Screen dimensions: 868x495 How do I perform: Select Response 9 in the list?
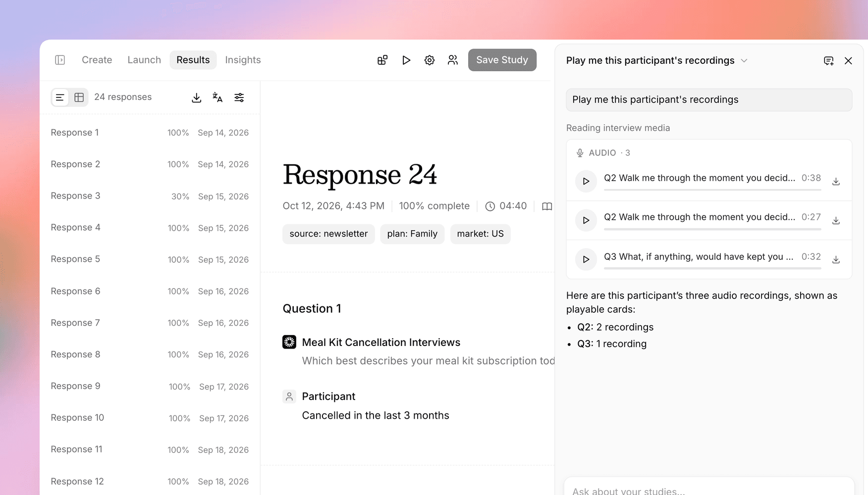pos(150,386)
